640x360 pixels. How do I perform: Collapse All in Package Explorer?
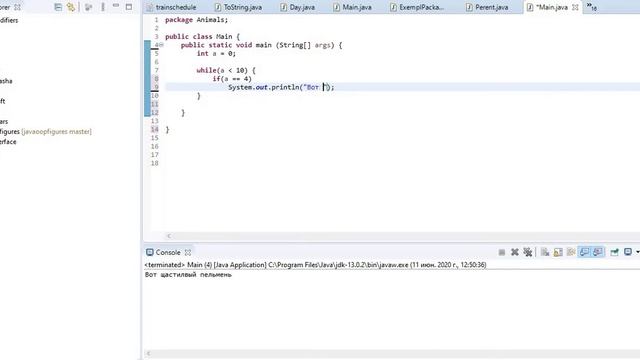(x=58, y=7)
